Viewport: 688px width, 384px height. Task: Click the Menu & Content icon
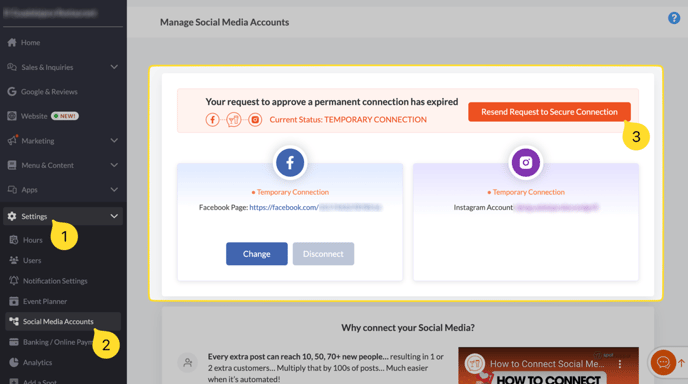pyautogui.click(x=12, y=165)
